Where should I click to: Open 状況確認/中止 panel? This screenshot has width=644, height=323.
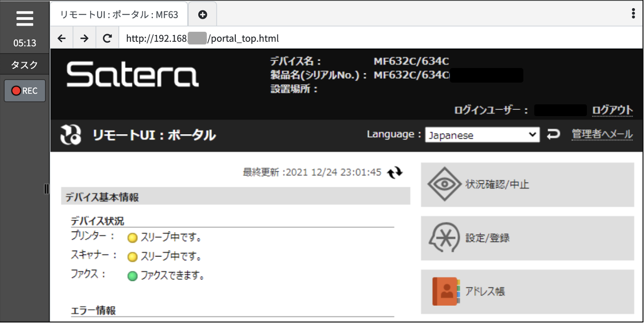tap(527, 185)
